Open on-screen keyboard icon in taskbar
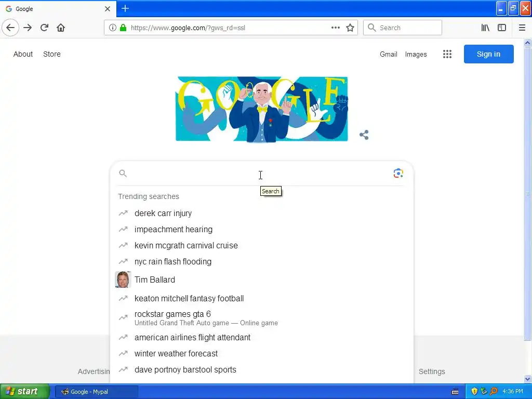Viewport: 532px width, 399px height. coord(455,392)
